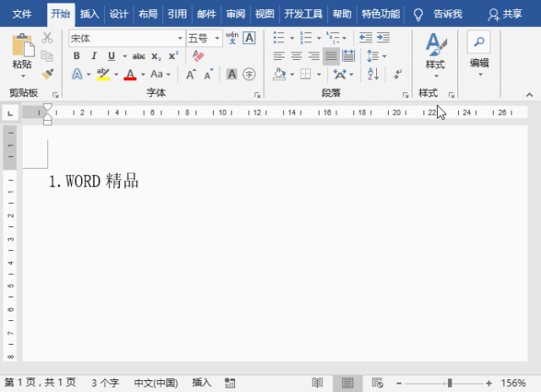Switch to the 引用 References tab

(x=178, y=14)
